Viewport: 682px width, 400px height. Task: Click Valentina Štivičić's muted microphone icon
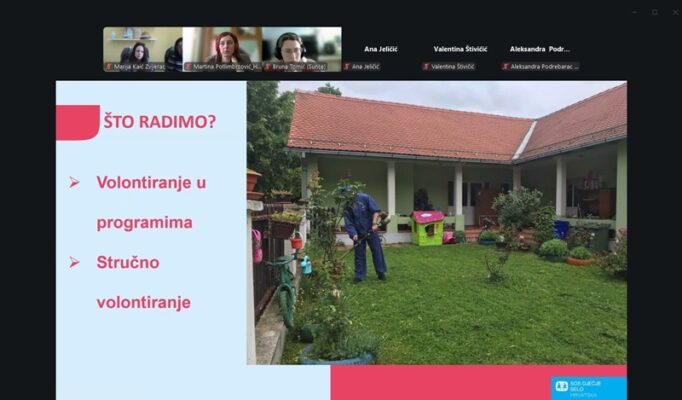click(427, 67)
